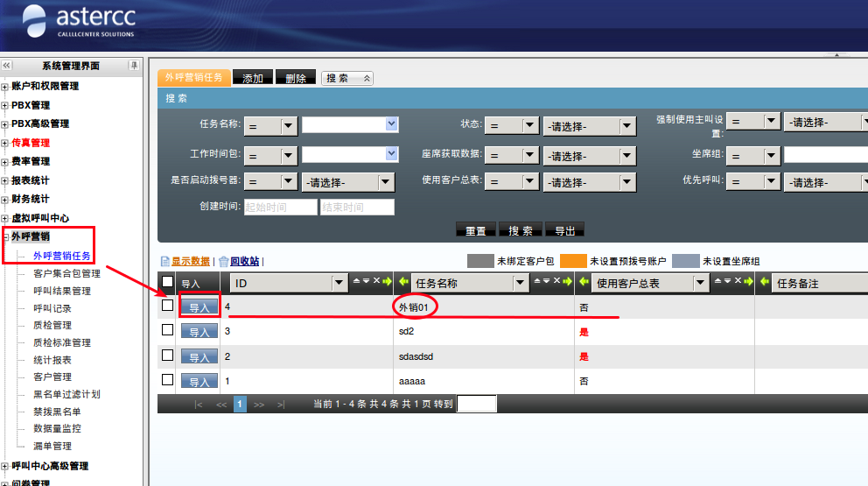Open the 回收站 recycle bin
The image size is (868, 486).
tap(244, 261)
